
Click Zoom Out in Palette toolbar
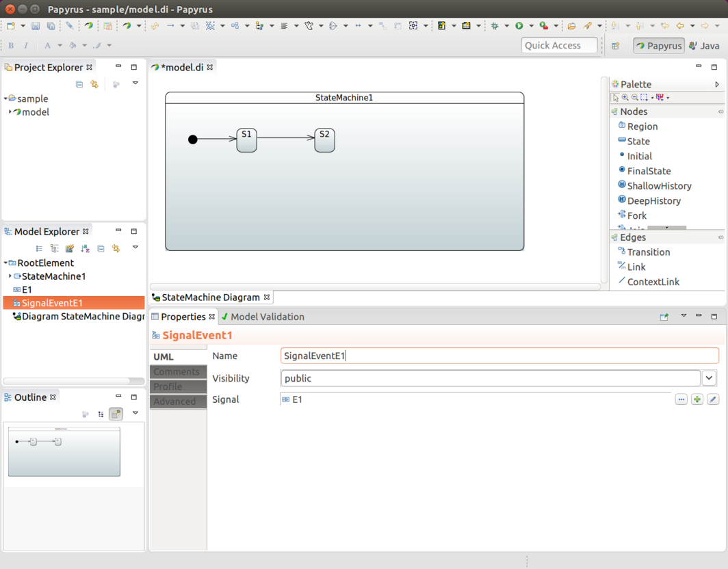click(635, 98)
